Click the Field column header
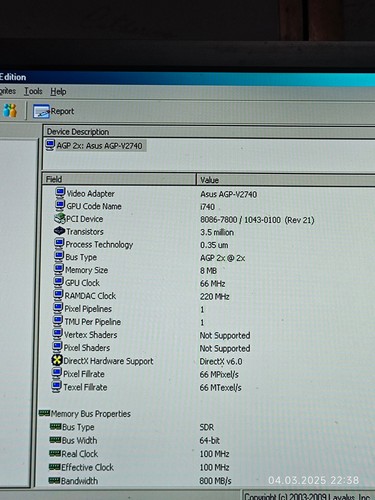 coord(119,179)
